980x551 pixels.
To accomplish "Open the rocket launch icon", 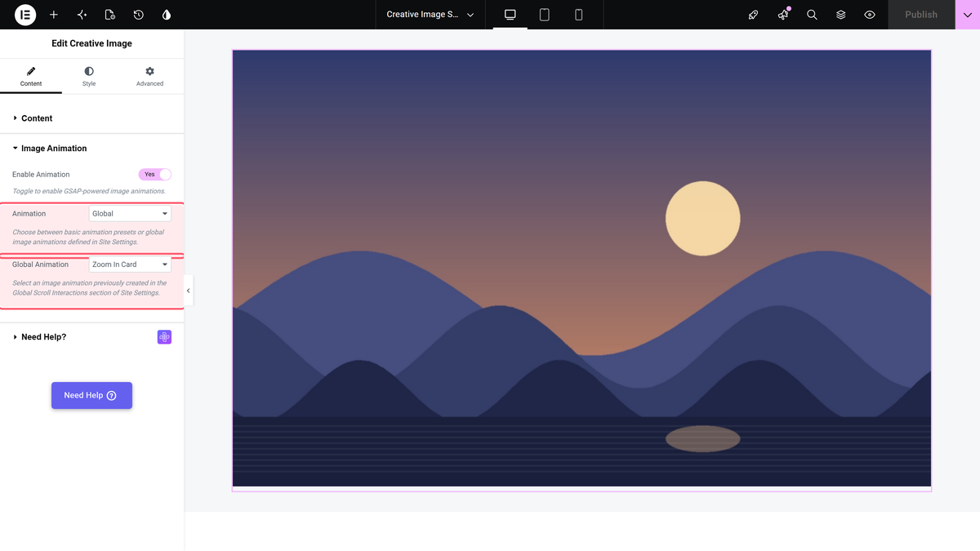I will pyautogui.click(x=754, y=15).
